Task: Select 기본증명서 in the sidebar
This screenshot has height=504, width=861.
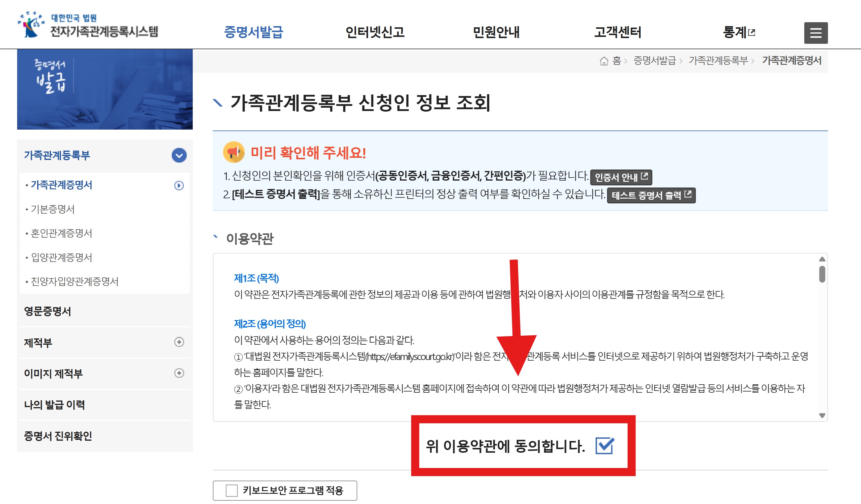Action: (53, 209)
